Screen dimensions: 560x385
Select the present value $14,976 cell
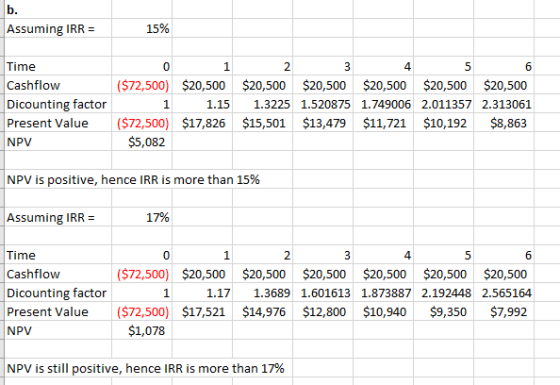(x=262, y=312)
